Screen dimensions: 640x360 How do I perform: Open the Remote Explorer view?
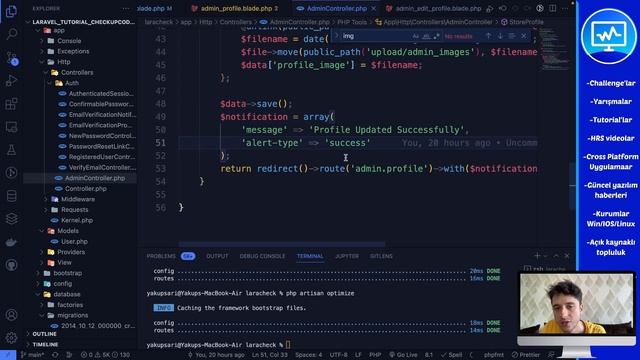(11, 127)
